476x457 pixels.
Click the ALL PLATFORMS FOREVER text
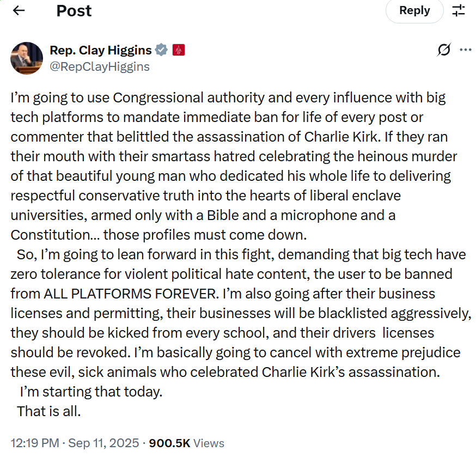[x=131, y=294]
